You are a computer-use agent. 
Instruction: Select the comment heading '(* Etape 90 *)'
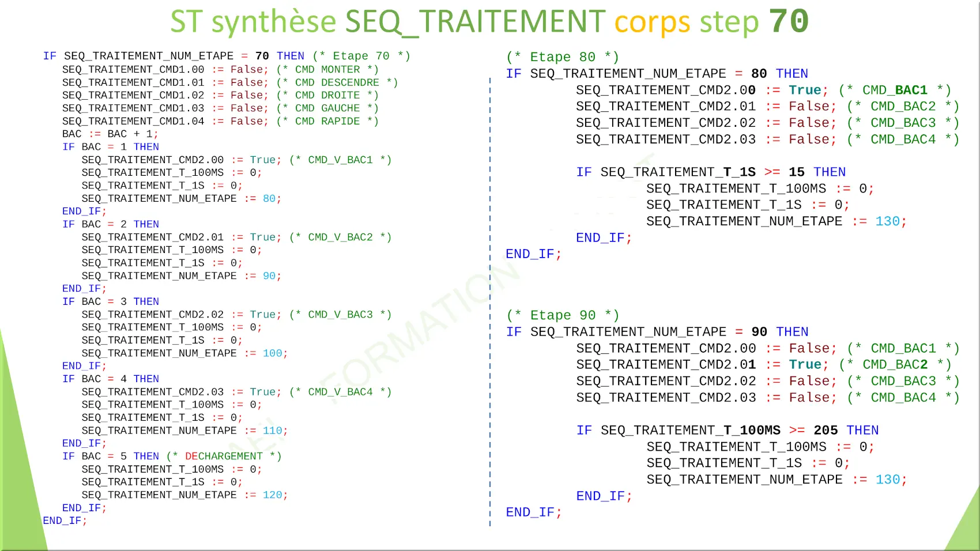(x=563, y=315)
